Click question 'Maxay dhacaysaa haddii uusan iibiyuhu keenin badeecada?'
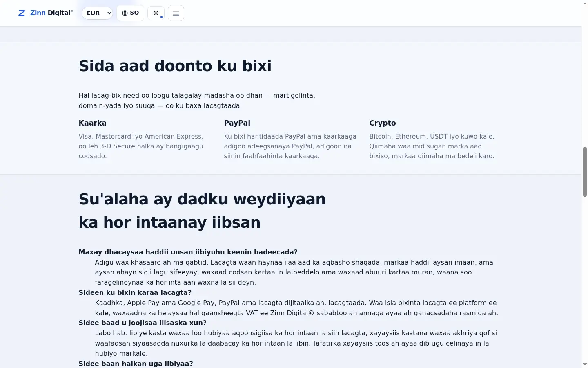Image resolution: width=588 pixels, height=368 pixels. coord(188,252)
